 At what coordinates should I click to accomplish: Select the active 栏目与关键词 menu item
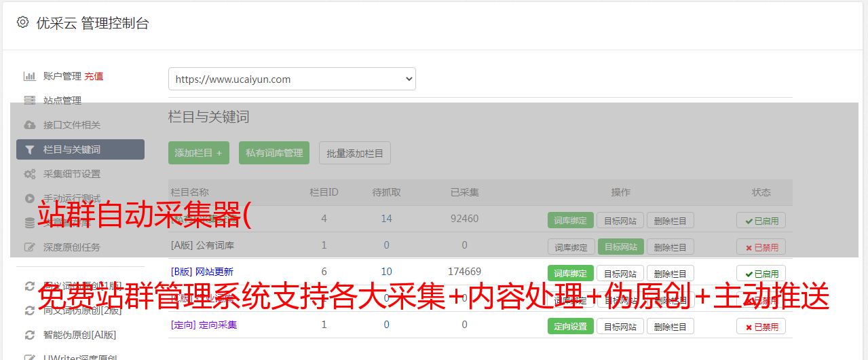point(80,149)
